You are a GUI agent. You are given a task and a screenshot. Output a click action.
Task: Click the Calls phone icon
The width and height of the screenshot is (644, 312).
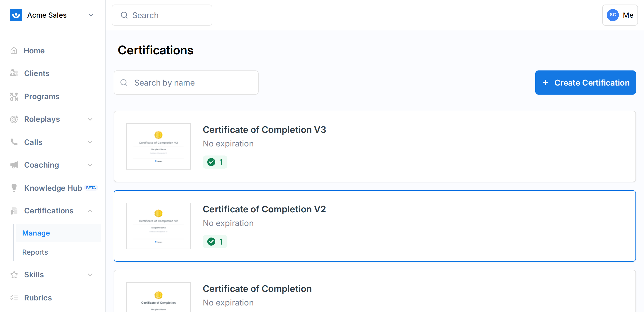14,142
